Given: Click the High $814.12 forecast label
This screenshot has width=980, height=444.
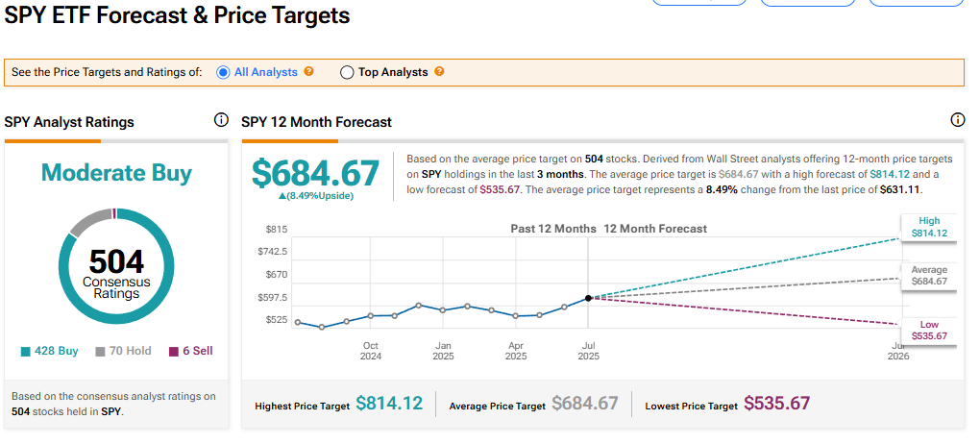Looking at the screenshot, I should point(928,227).
